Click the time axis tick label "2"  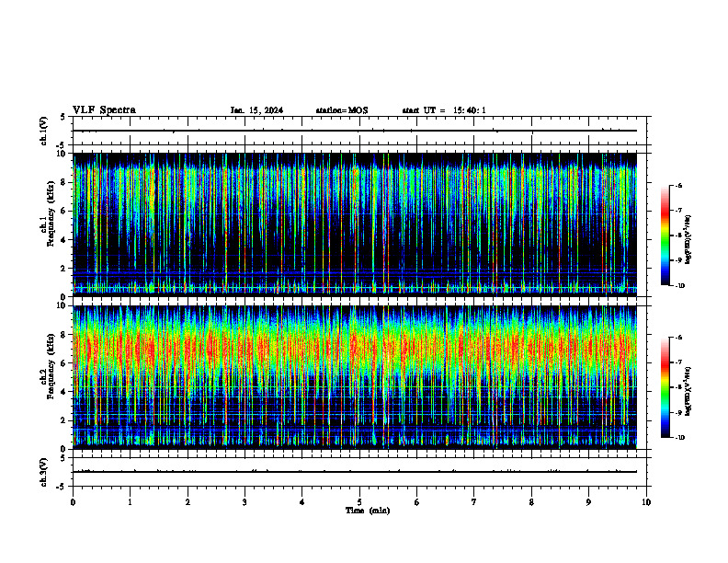point(188,502)
